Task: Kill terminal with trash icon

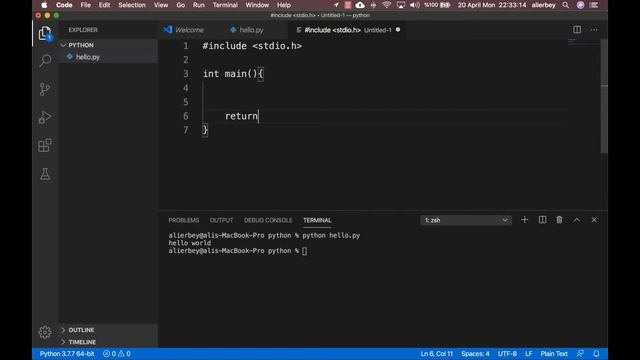Action: 559,220
